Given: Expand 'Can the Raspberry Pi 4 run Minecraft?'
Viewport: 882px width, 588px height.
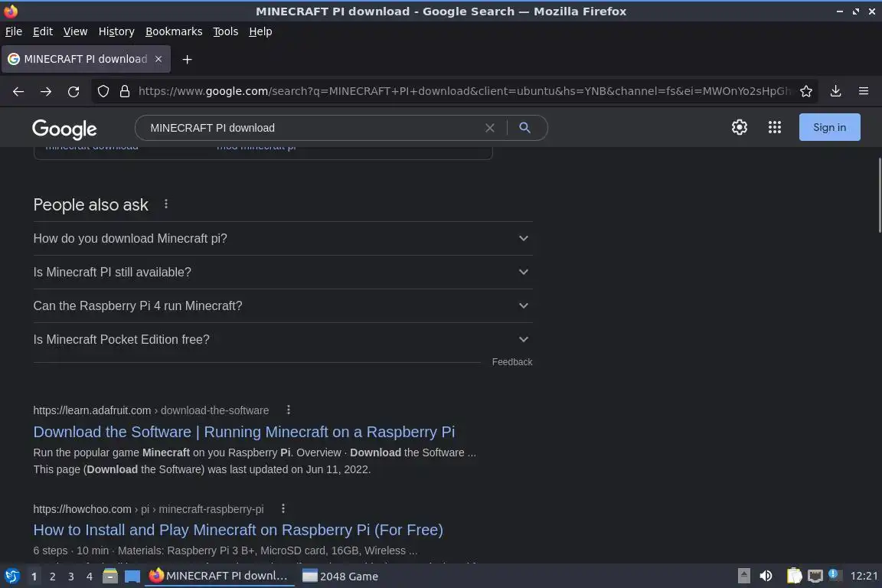Looking at the screenshot, I should 283,306.
